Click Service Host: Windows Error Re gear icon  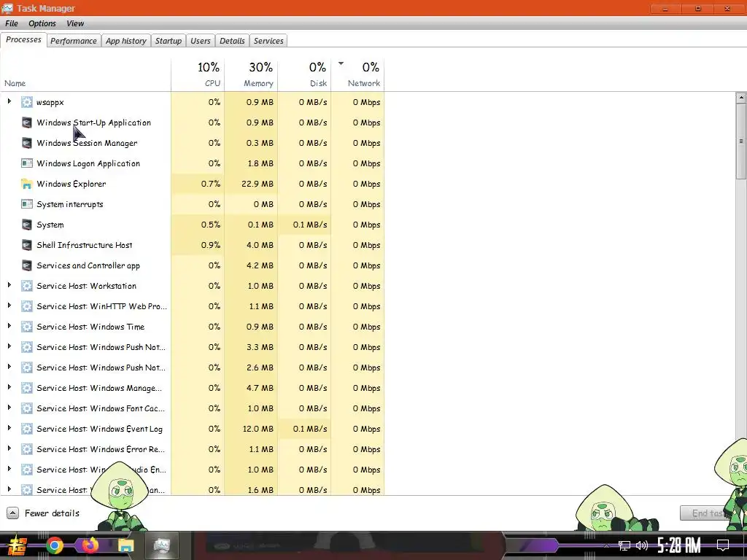[x=27, y=449]
